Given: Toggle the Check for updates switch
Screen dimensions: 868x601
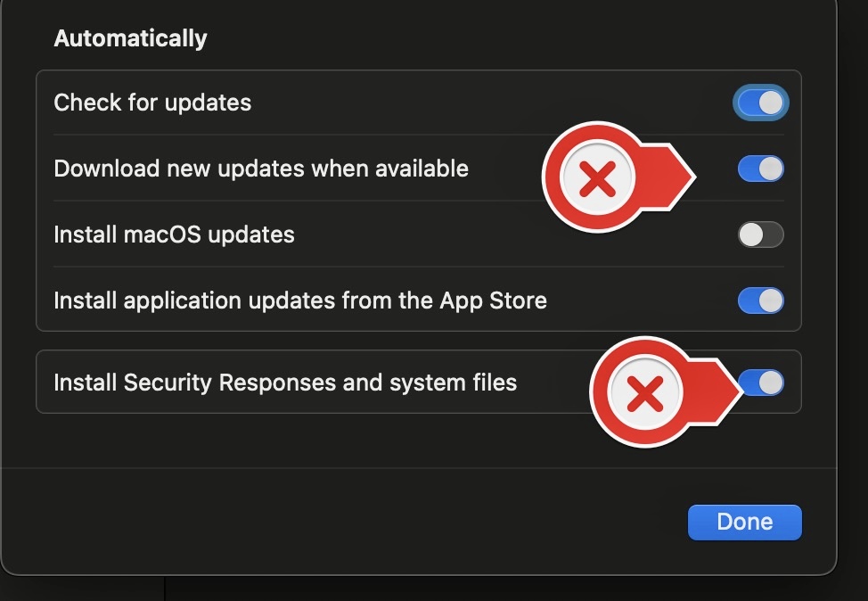Looking at the screenshot, I should [760, 103].
